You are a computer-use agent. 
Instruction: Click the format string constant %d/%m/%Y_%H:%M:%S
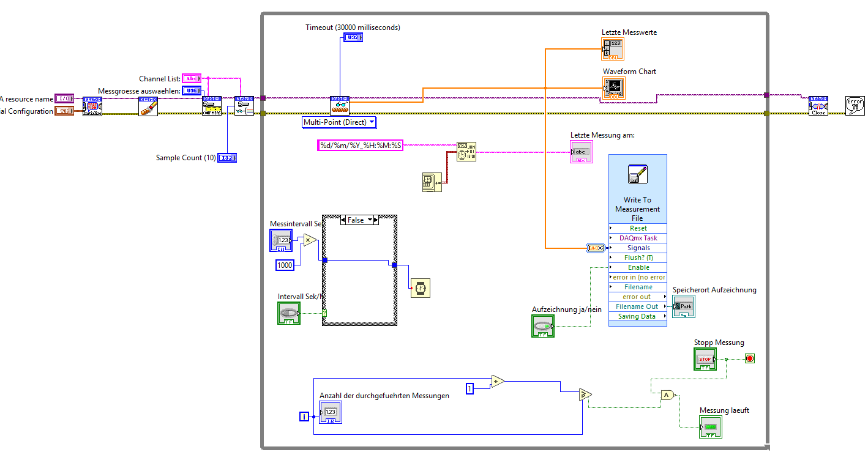(361, 146)
